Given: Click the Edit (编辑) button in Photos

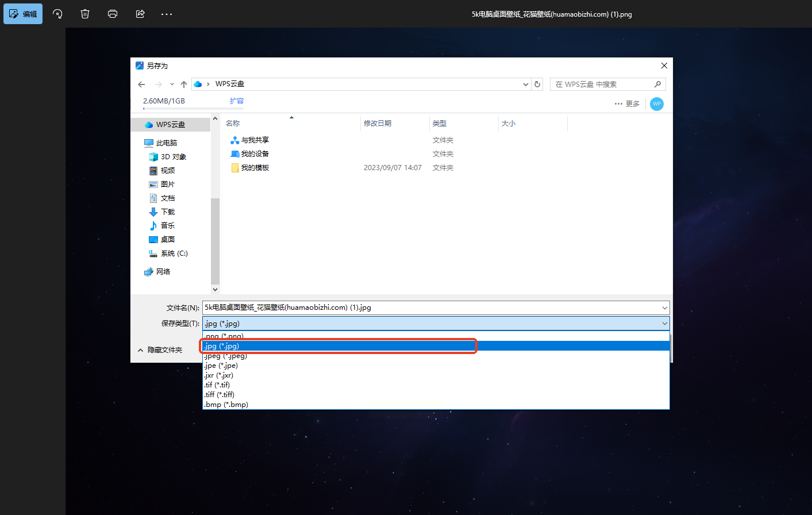Looking at the screenshot, I should 23,14.
